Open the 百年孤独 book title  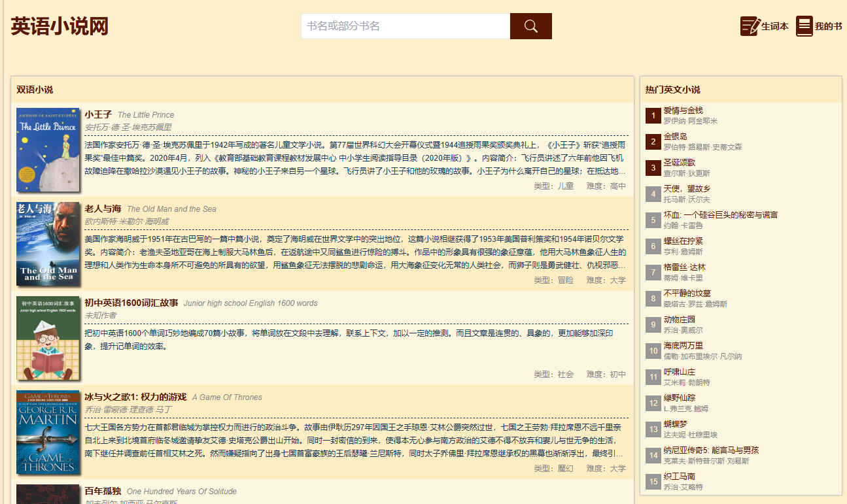pyautogui.click(x=103, y=491)
